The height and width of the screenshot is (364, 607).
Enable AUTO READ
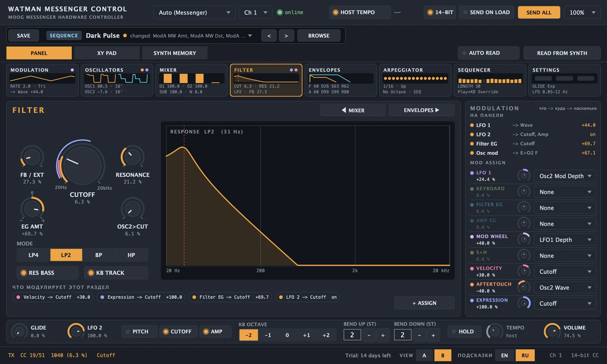488,53
